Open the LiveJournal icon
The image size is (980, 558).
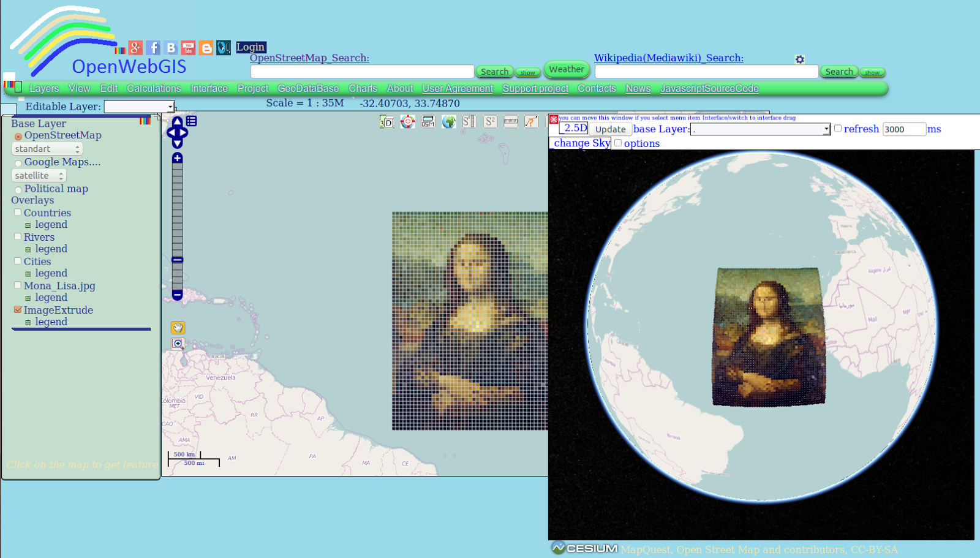[x=224, y=48]
